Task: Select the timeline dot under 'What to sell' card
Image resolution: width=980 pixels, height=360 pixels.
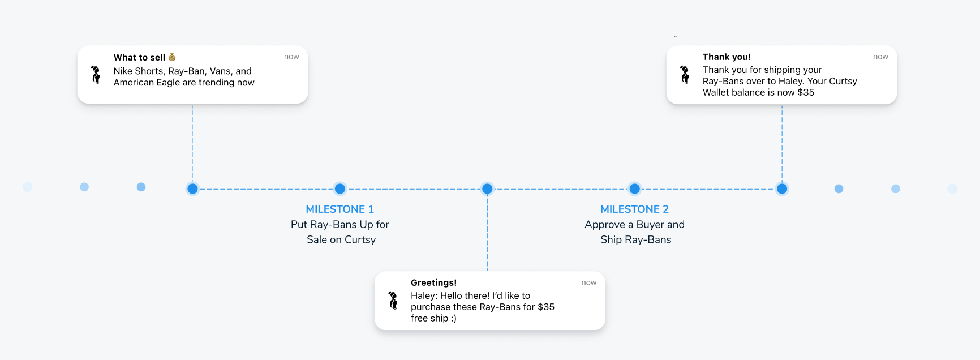Action: pos(192,188)
